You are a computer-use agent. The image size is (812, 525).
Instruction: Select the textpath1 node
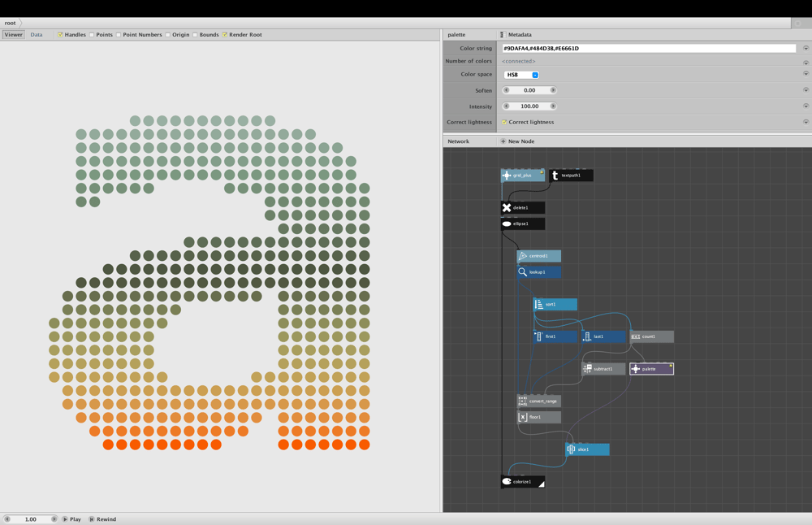(x=571, y=176)
